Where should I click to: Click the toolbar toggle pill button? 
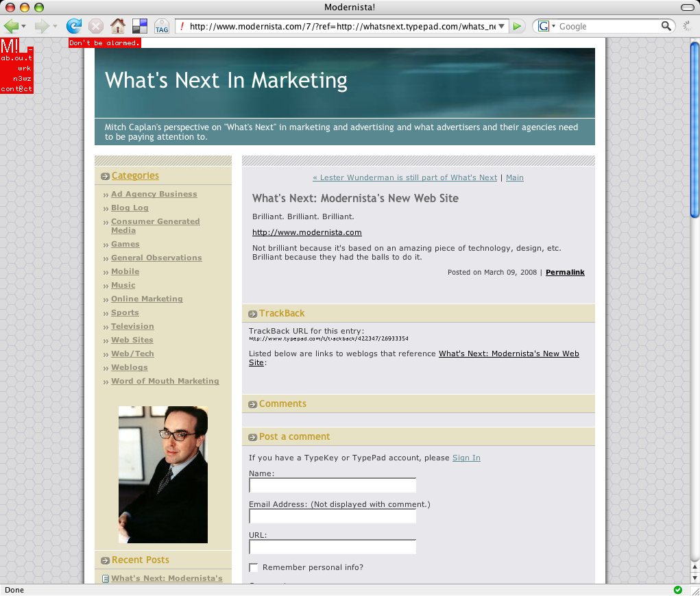[687, 7]
